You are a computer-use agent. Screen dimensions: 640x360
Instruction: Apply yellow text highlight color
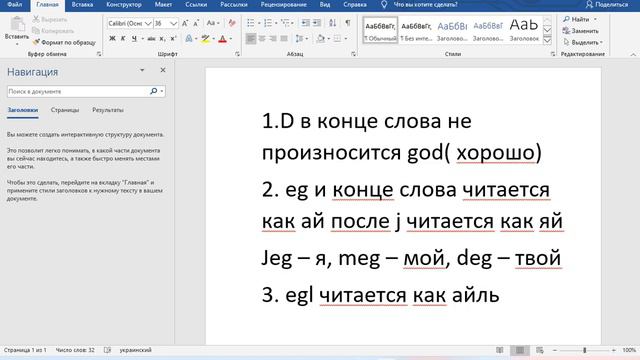205,39
